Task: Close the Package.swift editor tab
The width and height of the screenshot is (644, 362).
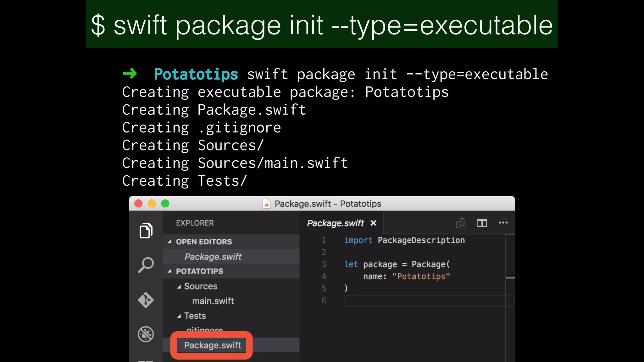Action: (x=373, y=223)
